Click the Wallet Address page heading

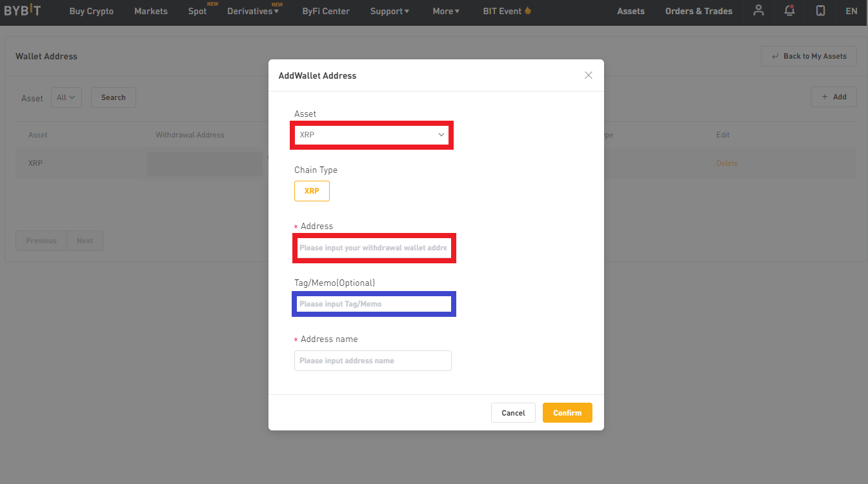coord(46,56)
